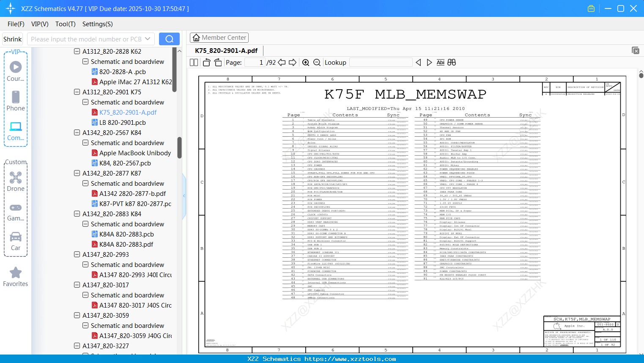Click the window icon right of the PDF tab
Viewport: 644px width, 363px height.
[x=636, y=50]
